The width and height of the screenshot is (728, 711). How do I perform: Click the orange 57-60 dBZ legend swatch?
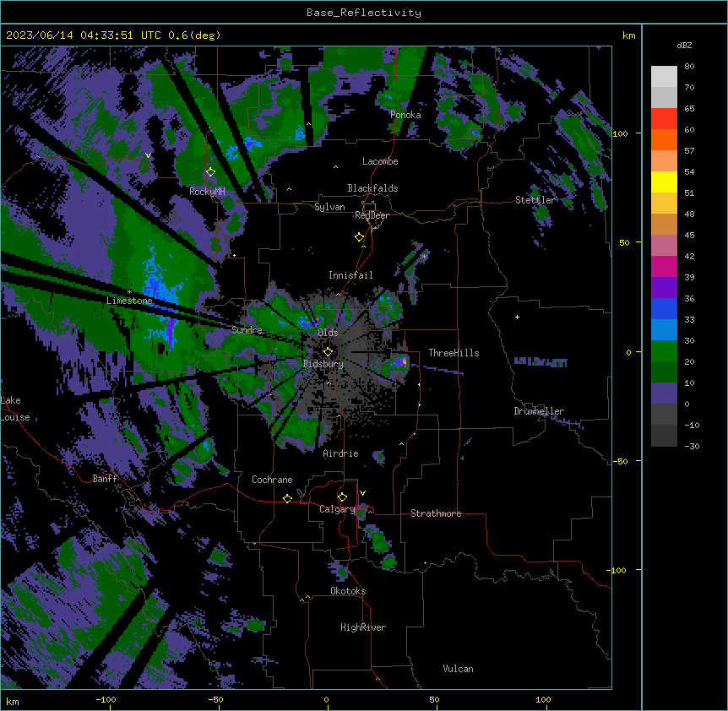pos(664,139)
